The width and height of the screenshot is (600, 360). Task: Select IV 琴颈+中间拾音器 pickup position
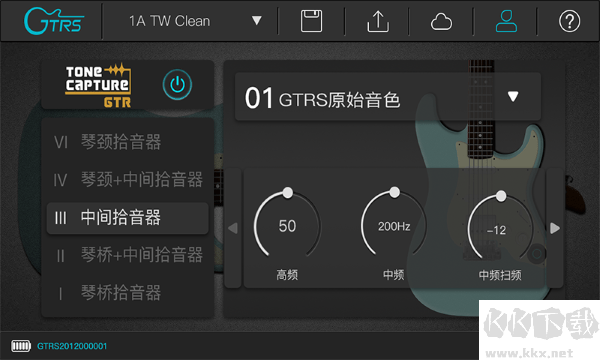coord(127,180)
